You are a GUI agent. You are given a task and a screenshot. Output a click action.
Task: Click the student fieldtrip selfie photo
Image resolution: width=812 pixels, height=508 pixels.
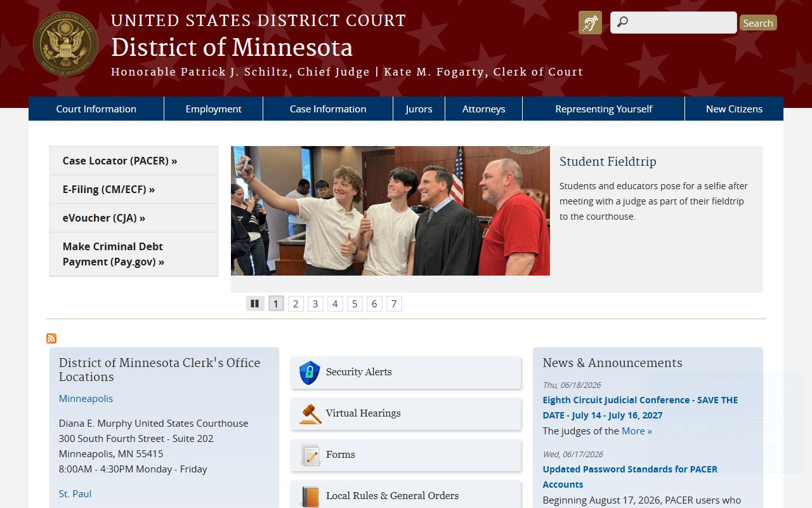(390, 211)
